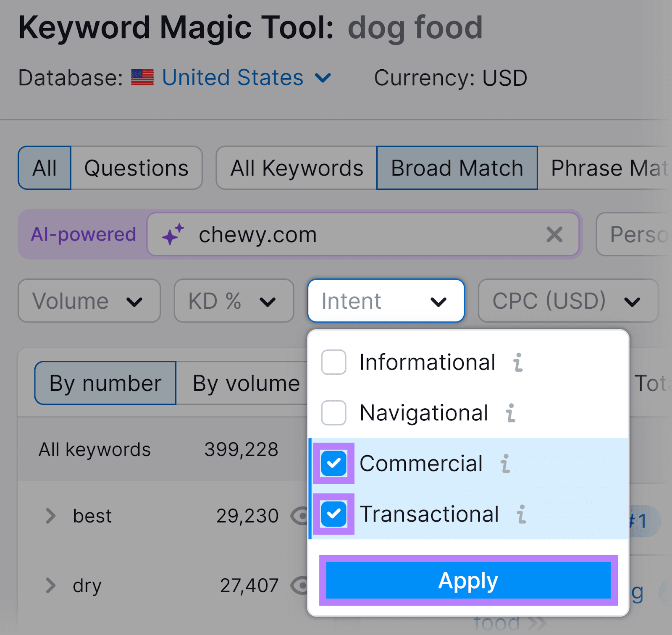Enable the Informational intent checkbox
Image resolution: width=672 pixels, height=635 pixels.
pyautogui.click(x=333, y=362)
